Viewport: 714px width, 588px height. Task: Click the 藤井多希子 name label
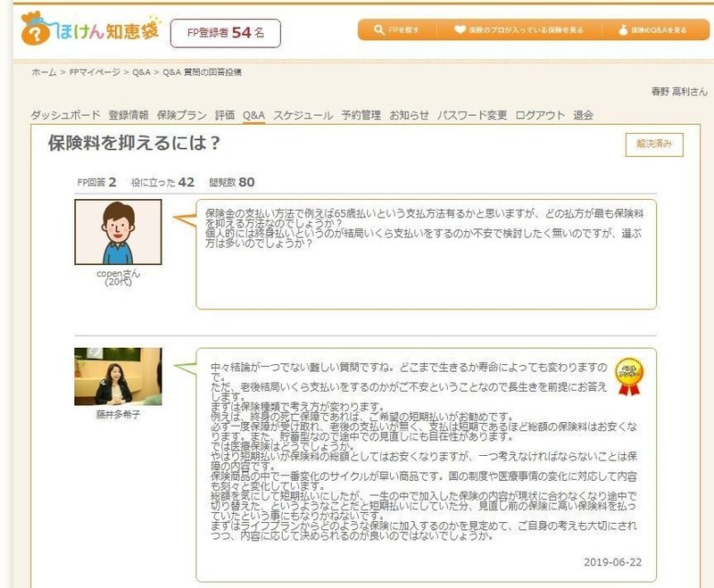(x=118, y=415)
